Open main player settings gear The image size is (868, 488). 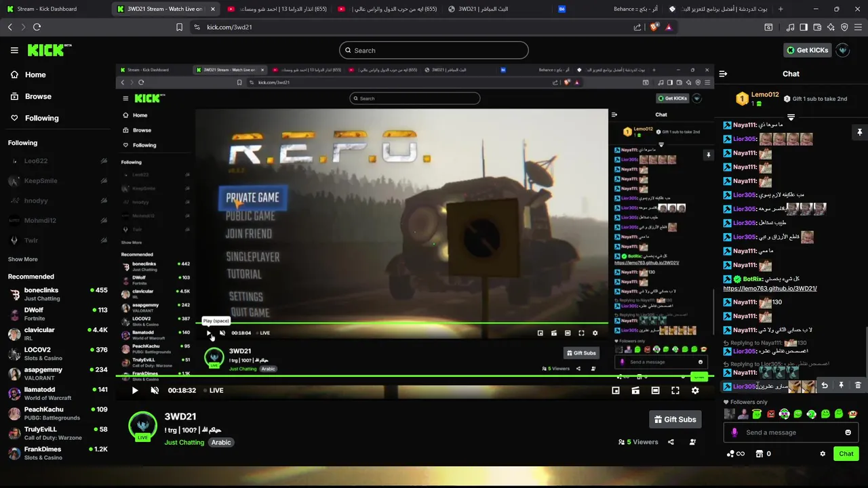(695, 390)
